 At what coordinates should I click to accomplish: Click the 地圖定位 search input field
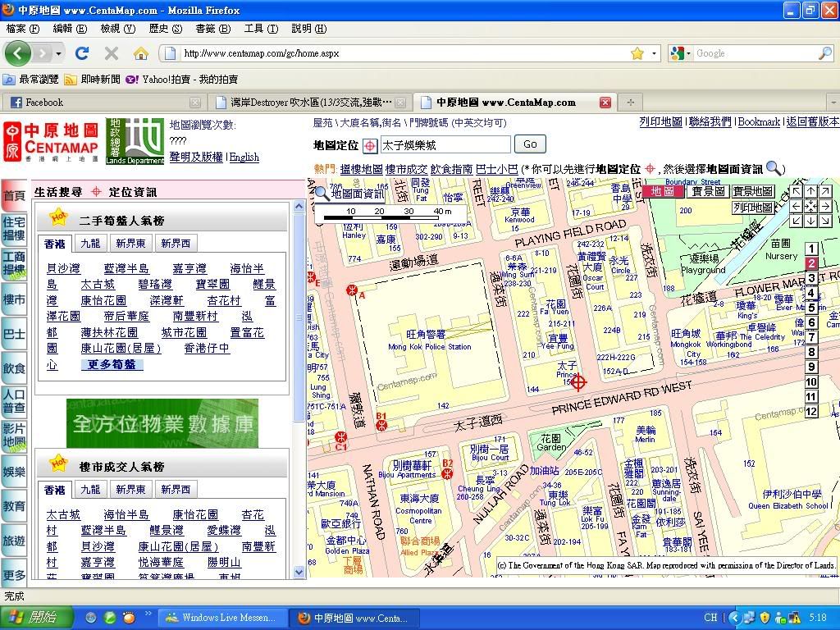pyautogui.click(x=445, y=145)
